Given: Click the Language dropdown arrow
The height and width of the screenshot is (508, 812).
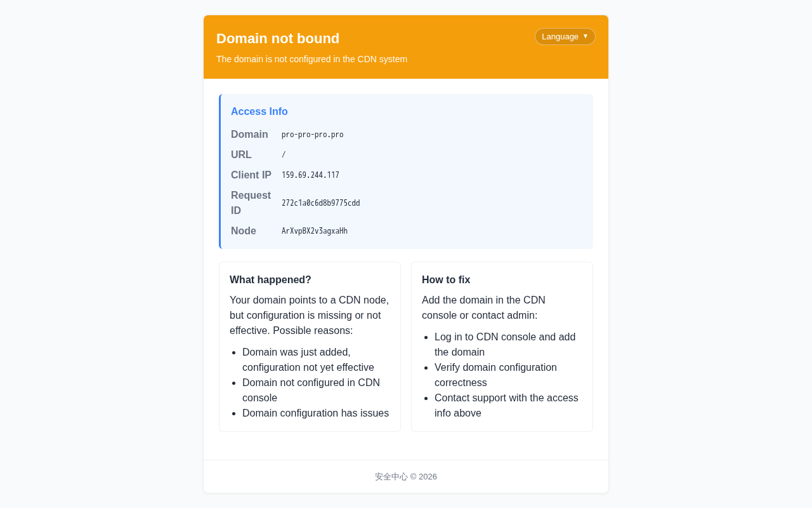Looking at the screenshot, I should [x=586, y=36].
